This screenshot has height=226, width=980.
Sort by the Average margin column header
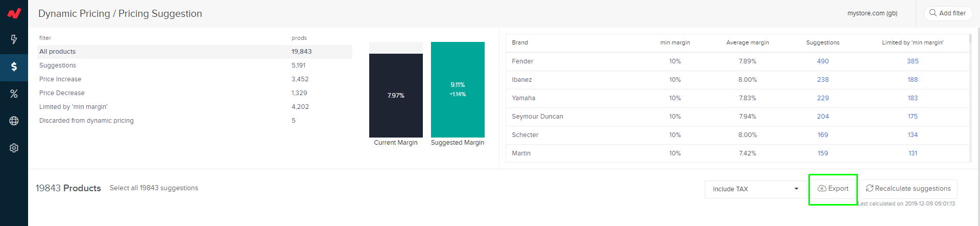[x=748, y=42]
